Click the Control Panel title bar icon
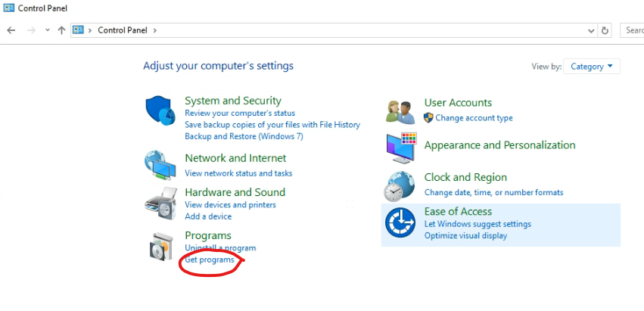The width and height of the screenshot is (644, 311). 8,8
